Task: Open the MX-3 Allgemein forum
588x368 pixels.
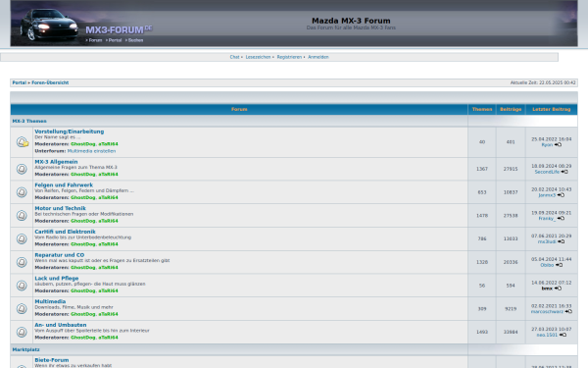Action: click(56, 162)
